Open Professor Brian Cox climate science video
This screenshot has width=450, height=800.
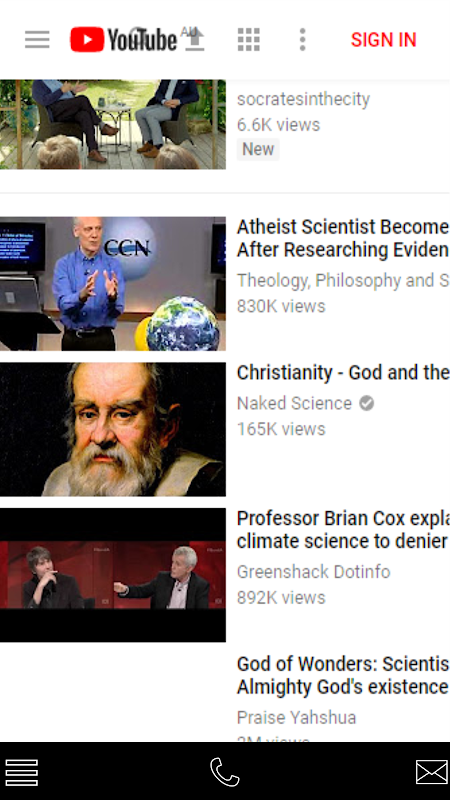(343, 530)
